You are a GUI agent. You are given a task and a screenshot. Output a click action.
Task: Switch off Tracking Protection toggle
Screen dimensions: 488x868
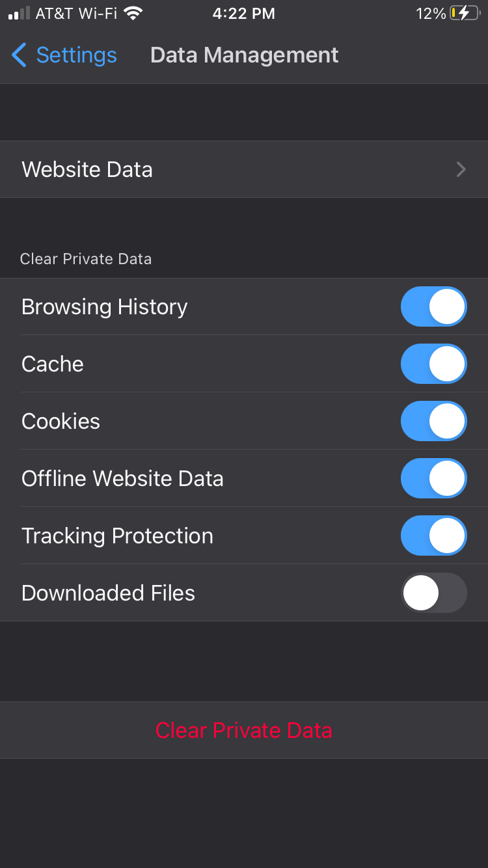pos(433,536)
